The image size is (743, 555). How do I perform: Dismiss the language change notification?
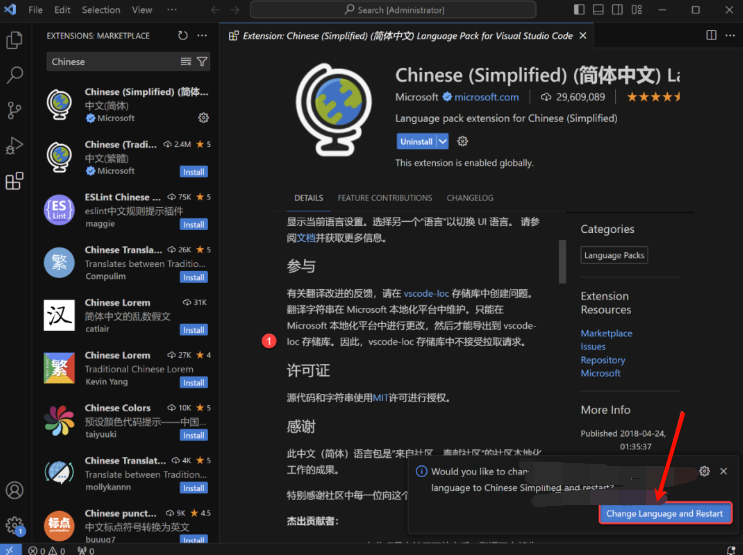coord(724,471)
